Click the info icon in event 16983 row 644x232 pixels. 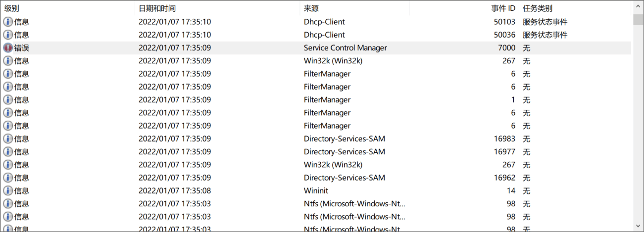tap(8, 139)
